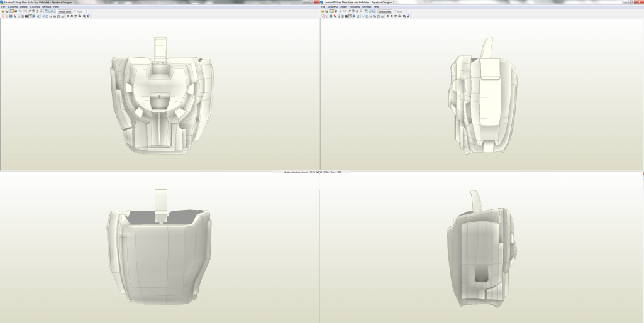
Task: Click Unfold Undo button in left window
Action: (65, 11)
